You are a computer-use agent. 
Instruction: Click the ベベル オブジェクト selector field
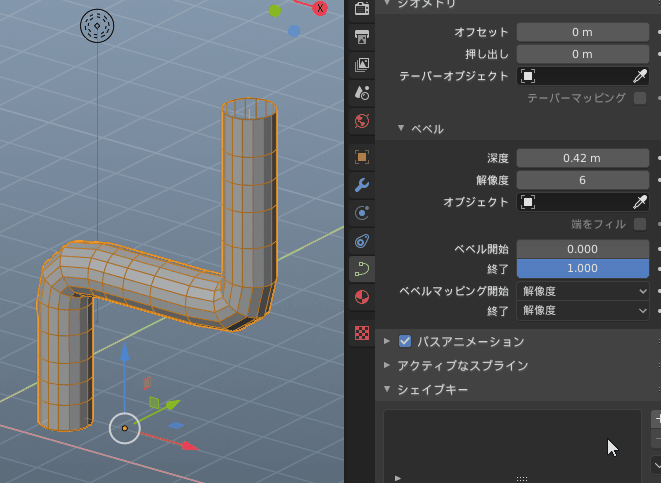point(583,202)
